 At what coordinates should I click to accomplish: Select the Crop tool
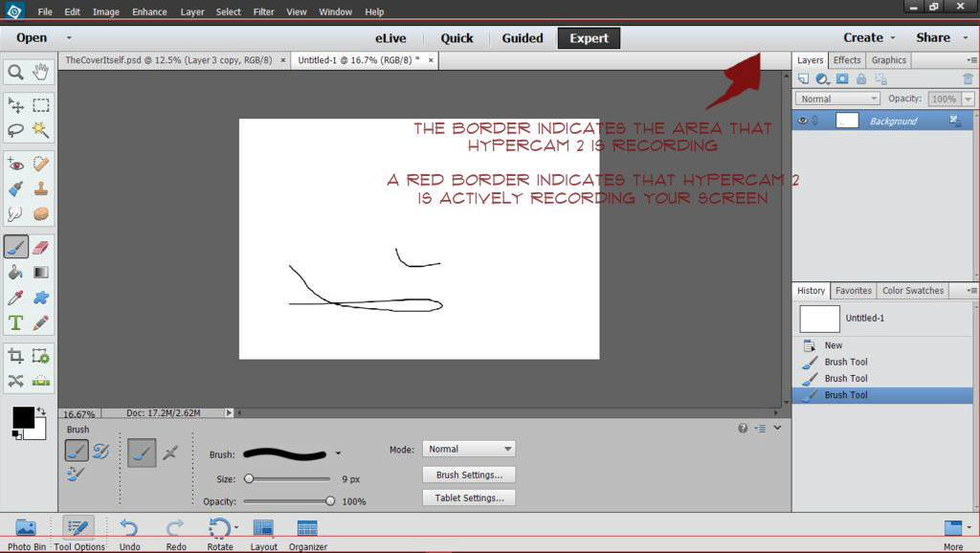click(15, 356)
